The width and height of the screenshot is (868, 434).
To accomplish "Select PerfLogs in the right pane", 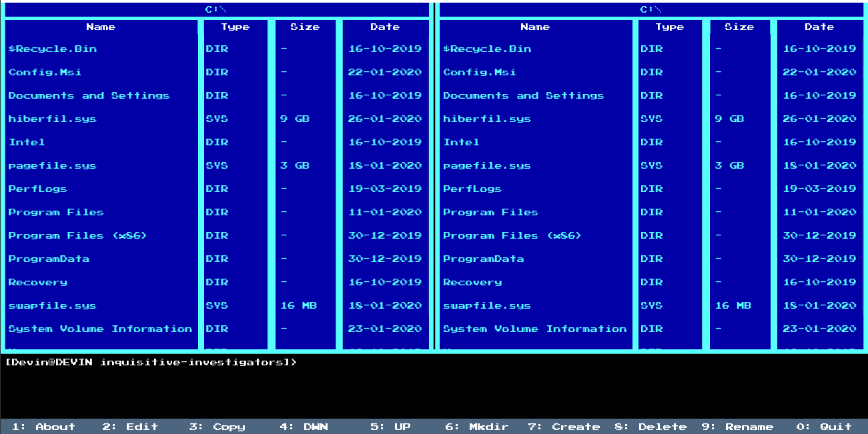I will [472, 189].
